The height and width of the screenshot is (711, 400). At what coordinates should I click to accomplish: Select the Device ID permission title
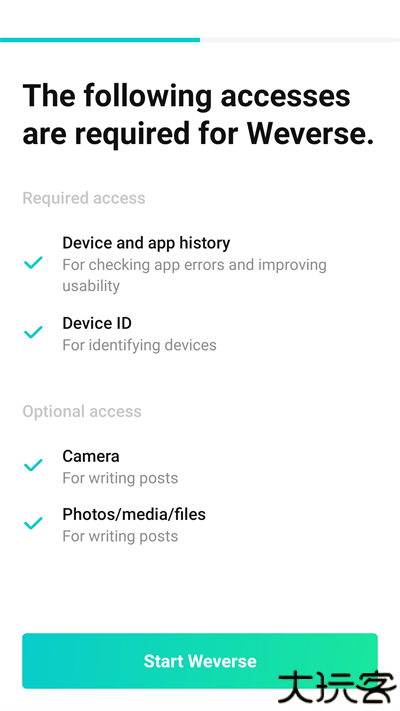point(97,323)
